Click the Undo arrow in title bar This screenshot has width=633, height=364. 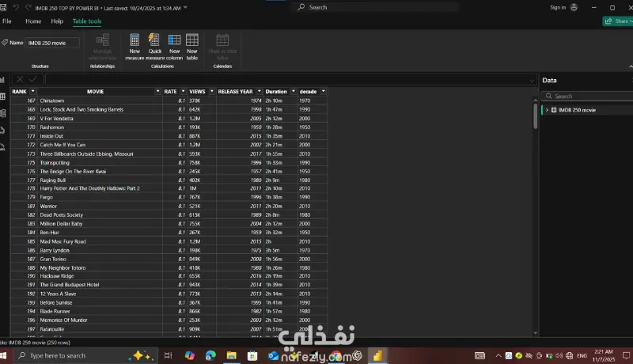point(16,8)
